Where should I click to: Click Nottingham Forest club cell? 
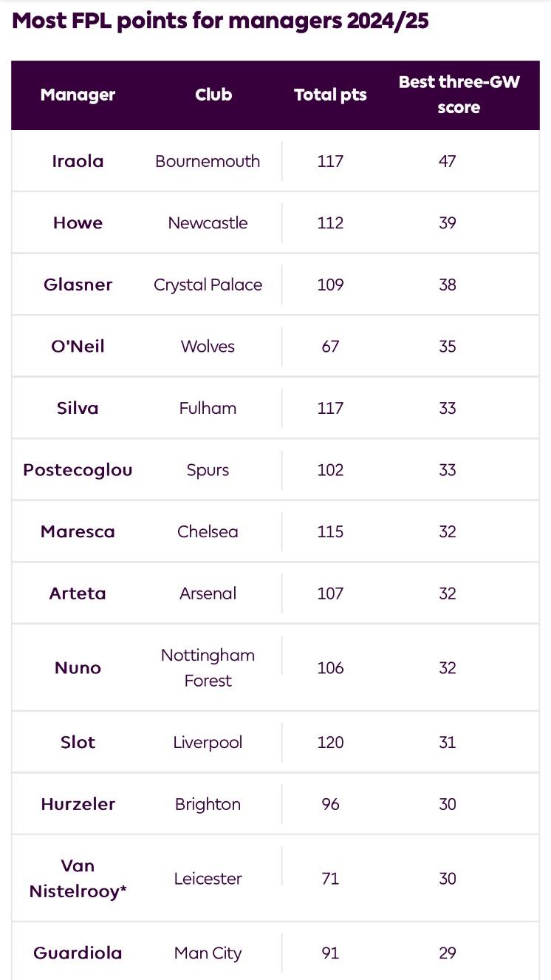[208, 668]
